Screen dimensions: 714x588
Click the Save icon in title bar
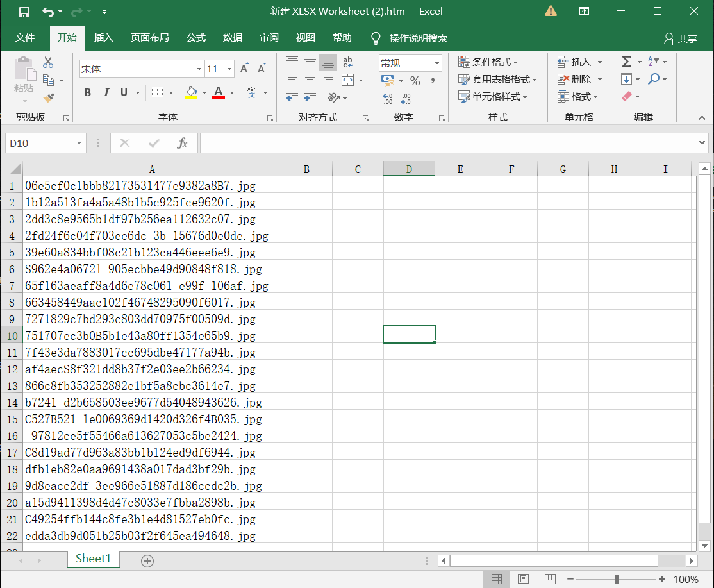[24, 12]
